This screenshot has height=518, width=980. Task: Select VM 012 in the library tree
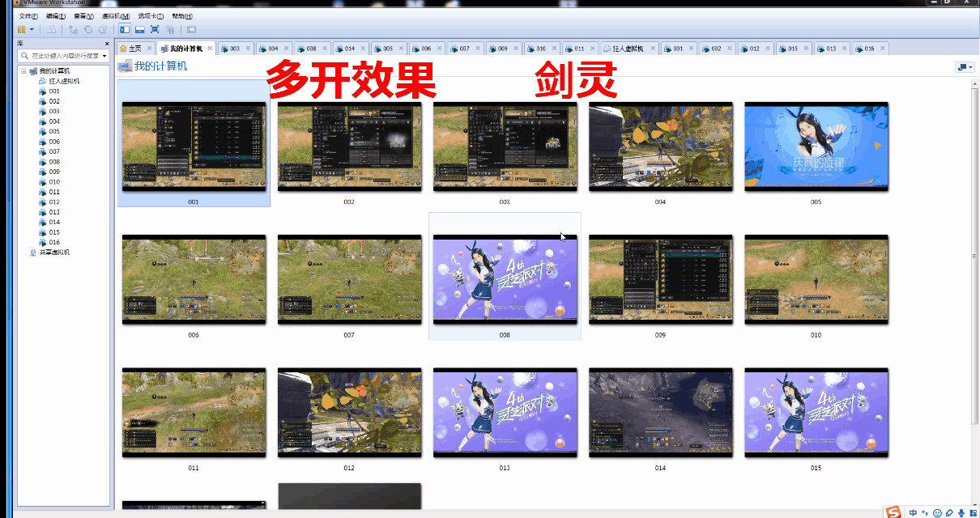54,202
